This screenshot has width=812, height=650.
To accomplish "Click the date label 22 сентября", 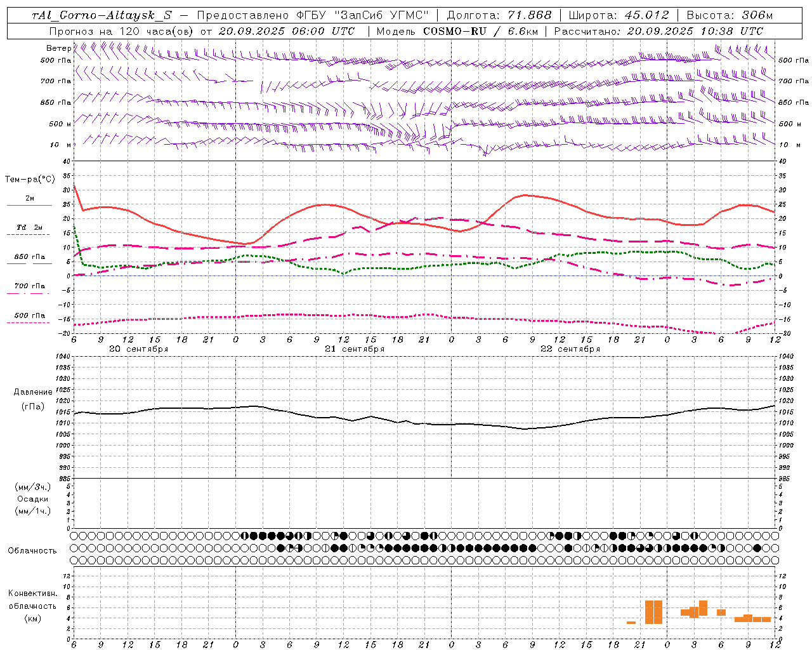I will tap(570, 349).
